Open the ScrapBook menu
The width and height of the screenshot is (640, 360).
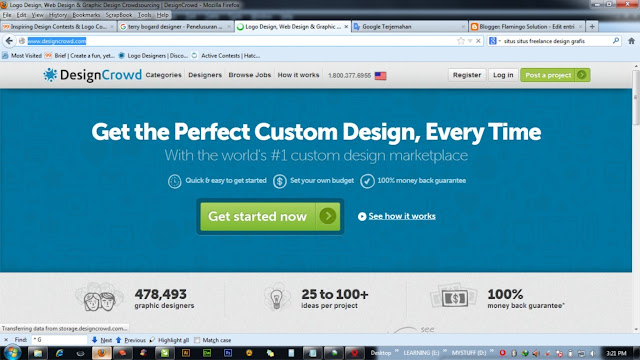pos(119,15)
